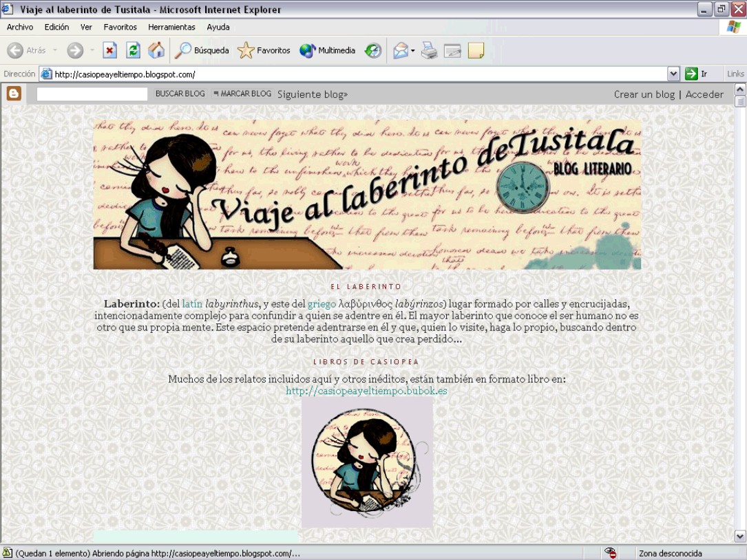Go to the Home page icon
This screenshot has height=560, width=747.
[x=156, y=50]
